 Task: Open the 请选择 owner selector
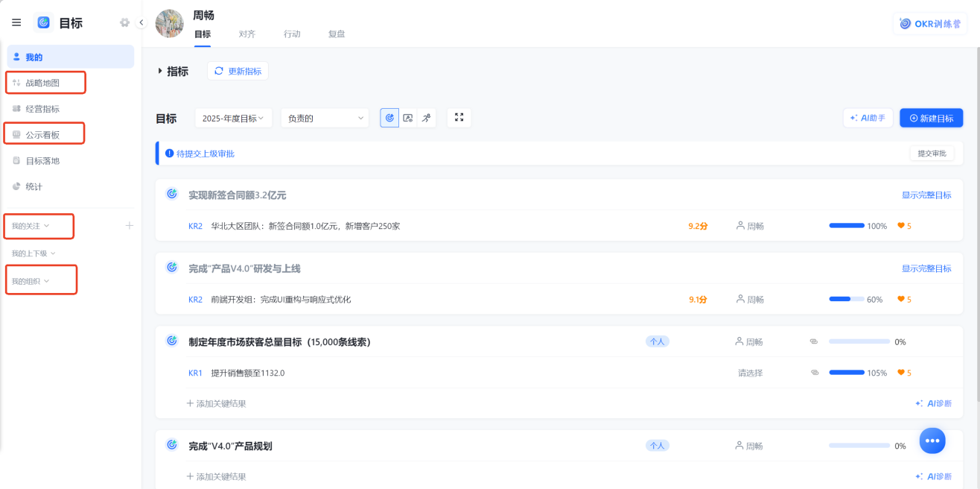[750, 373]
